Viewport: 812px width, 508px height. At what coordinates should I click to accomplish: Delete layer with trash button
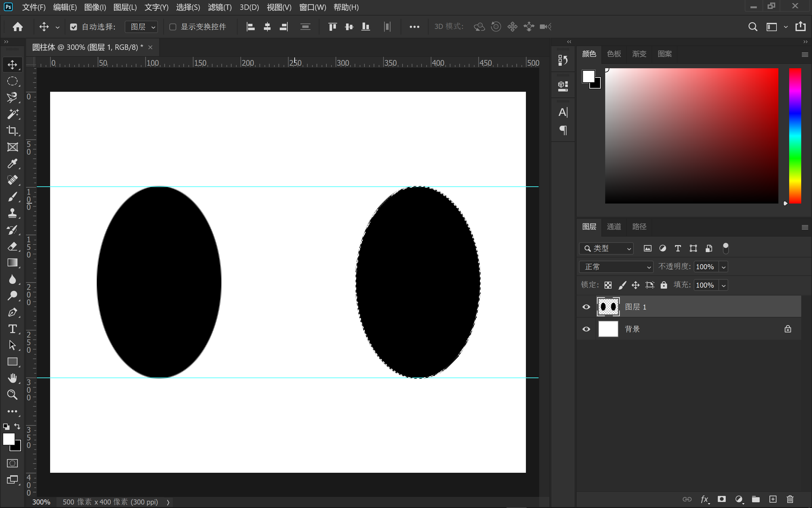(x=790, y=499)
